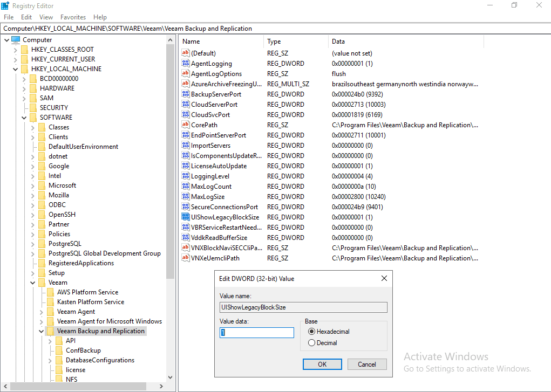
Task: Collapse the HKEY_LOCAL_MACHINE hive
Action: pos(16,69)
